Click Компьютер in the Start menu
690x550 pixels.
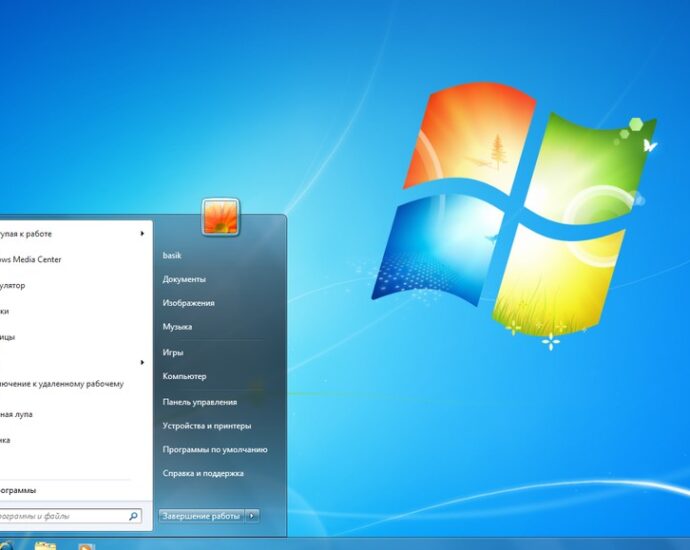tap(184, 376)
